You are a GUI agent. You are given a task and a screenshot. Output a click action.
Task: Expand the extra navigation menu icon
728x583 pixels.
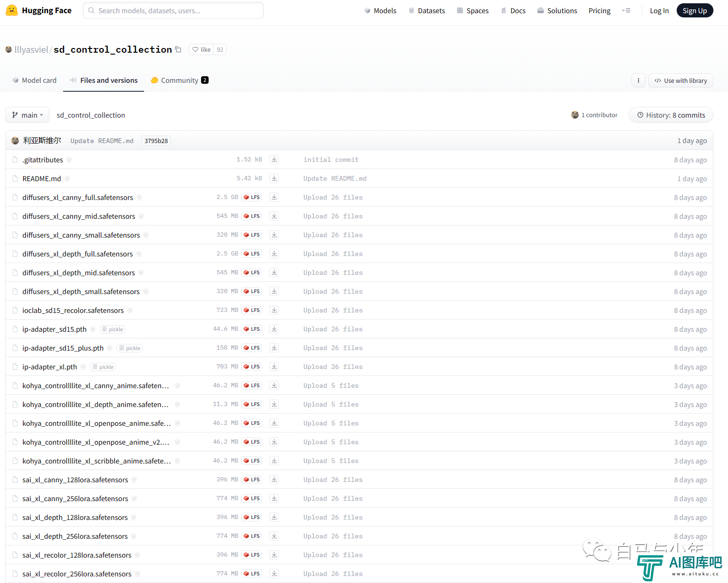pos(626,10)
